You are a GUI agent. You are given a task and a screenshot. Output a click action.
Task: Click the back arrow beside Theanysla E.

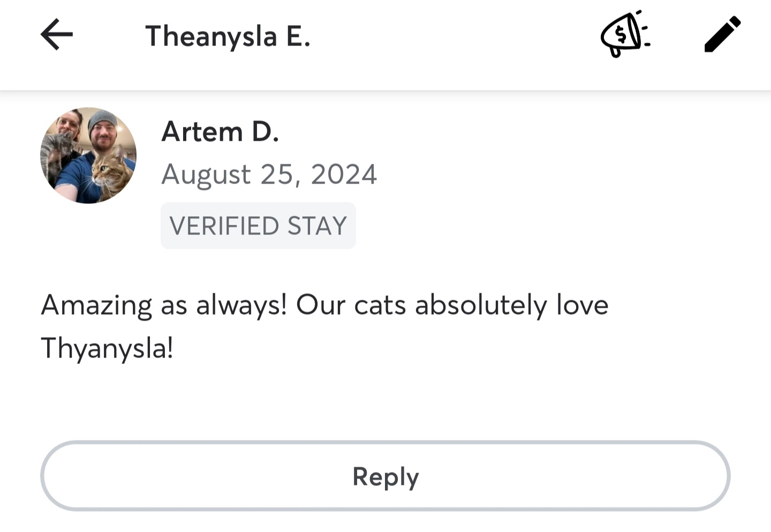click(x=57, y=35)
